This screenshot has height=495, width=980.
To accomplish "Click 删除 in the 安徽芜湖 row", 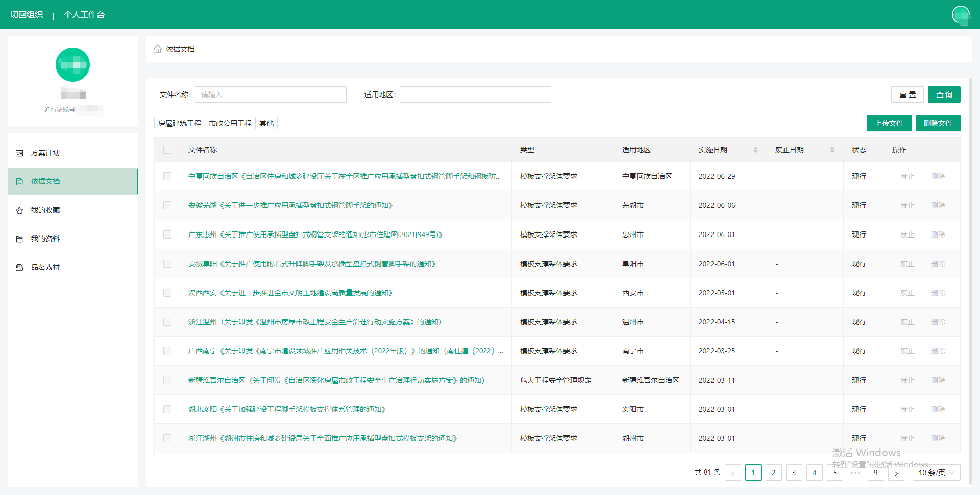I will coord(938,205).
